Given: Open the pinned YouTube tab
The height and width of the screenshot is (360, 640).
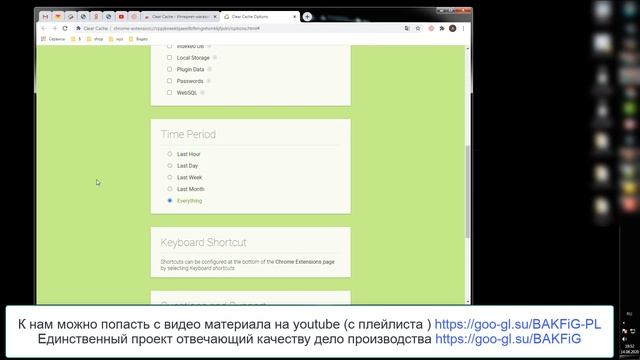Looking at the screenshot, I should tap(121, 17).
